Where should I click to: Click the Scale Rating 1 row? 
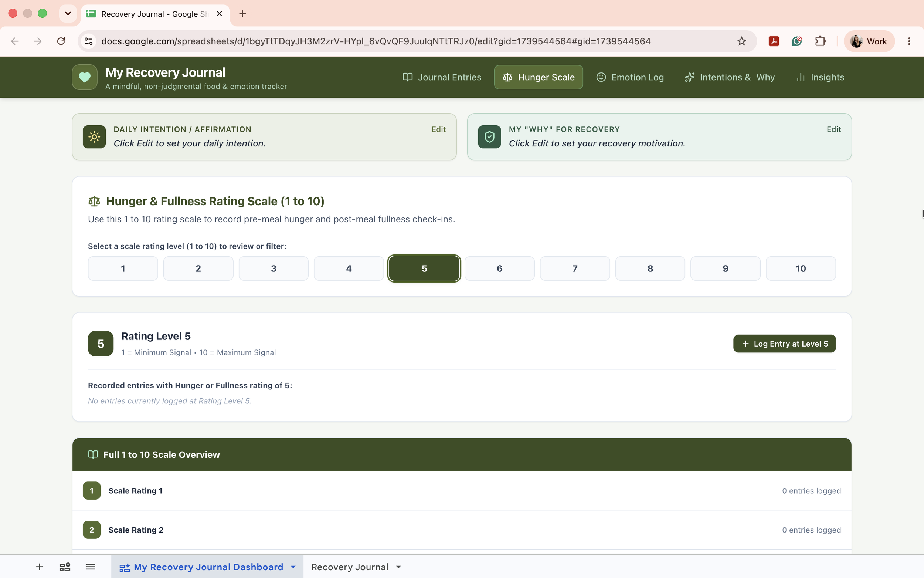[462, 490]
